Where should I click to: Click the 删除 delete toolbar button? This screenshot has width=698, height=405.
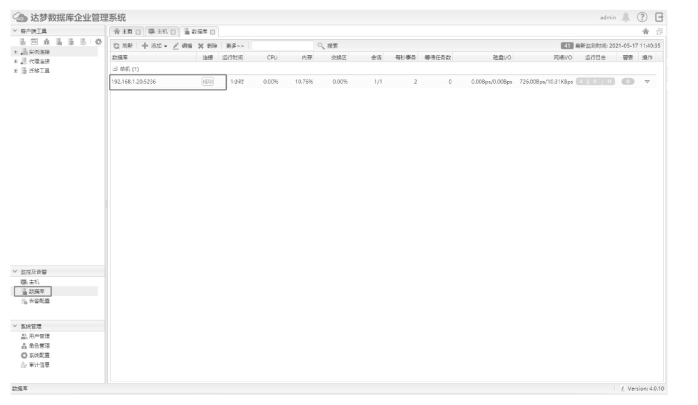pyautogui.click(x=207, y=45)
